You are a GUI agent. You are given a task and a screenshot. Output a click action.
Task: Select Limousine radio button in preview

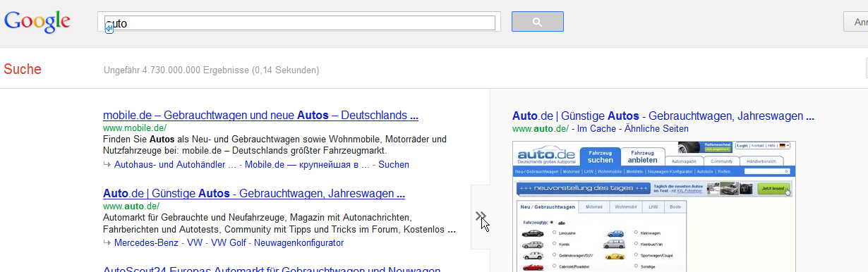tap(554, 233)
